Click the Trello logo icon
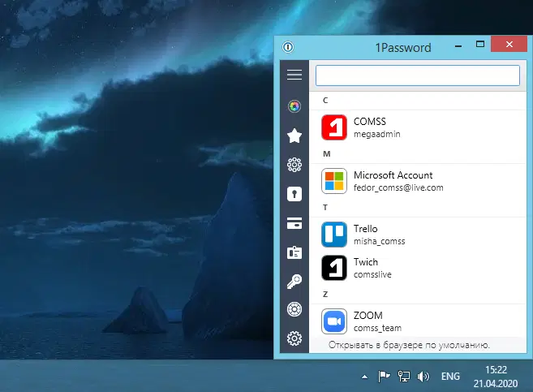The image size is (533, 392). coord(334,235)
